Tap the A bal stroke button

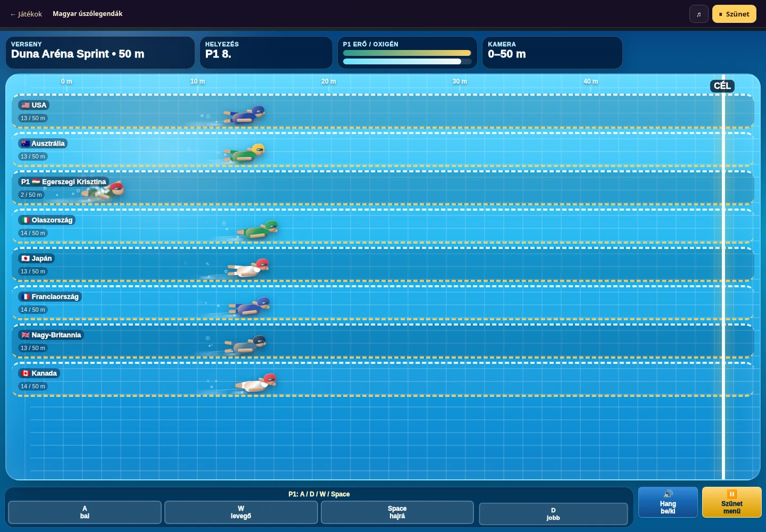pyautogui.click(x=85, y=512)
